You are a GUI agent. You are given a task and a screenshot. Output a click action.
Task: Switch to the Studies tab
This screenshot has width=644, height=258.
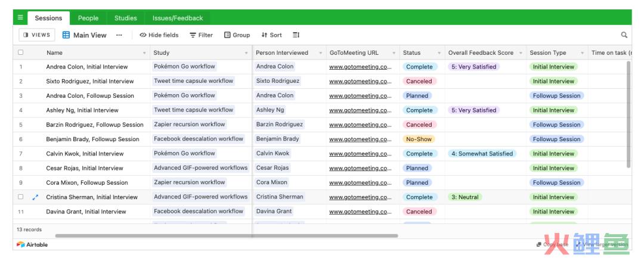pyautogui.click(x=126, y=18)
